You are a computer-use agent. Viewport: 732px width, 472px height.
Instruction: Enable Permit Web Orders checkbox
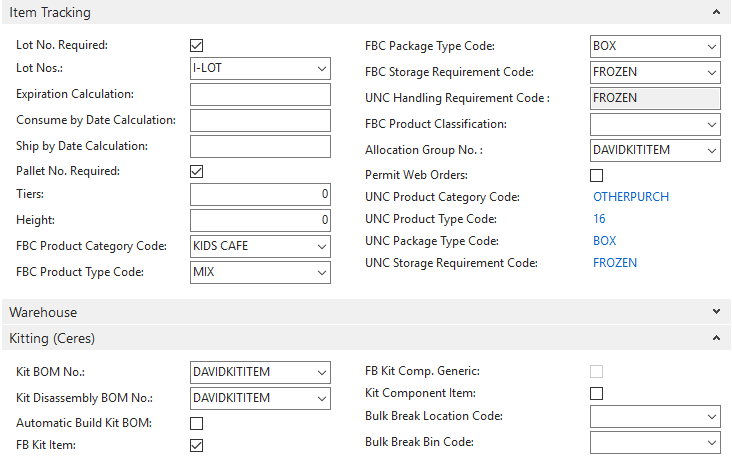(597, 176)
